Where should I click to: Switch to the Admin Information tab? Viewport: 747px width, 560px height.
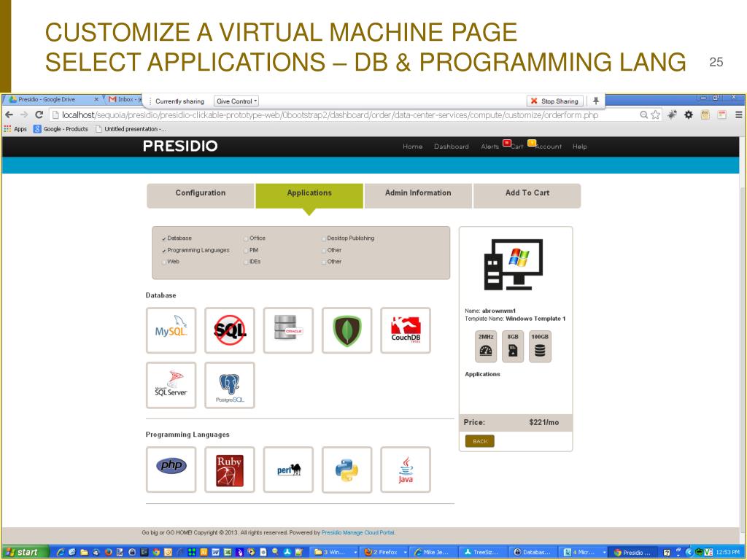[x=418, y=195]
